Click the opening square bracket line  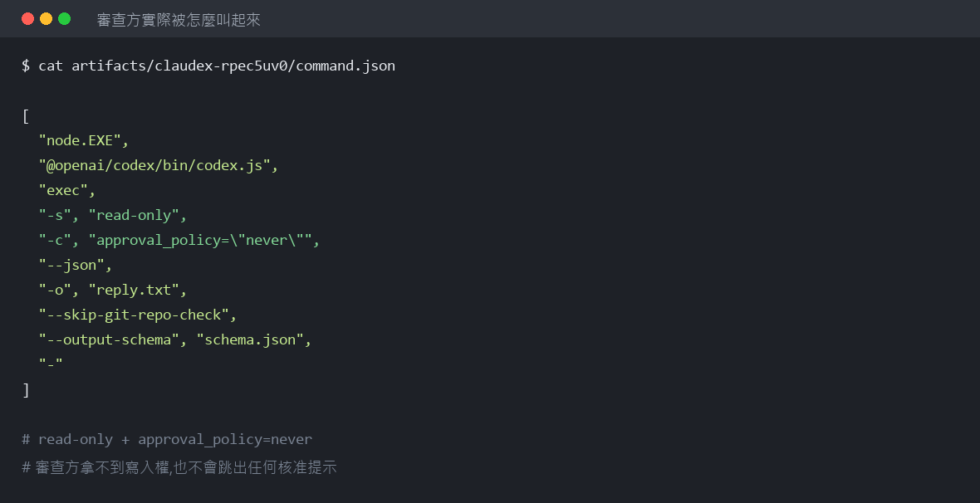point(26,115)
